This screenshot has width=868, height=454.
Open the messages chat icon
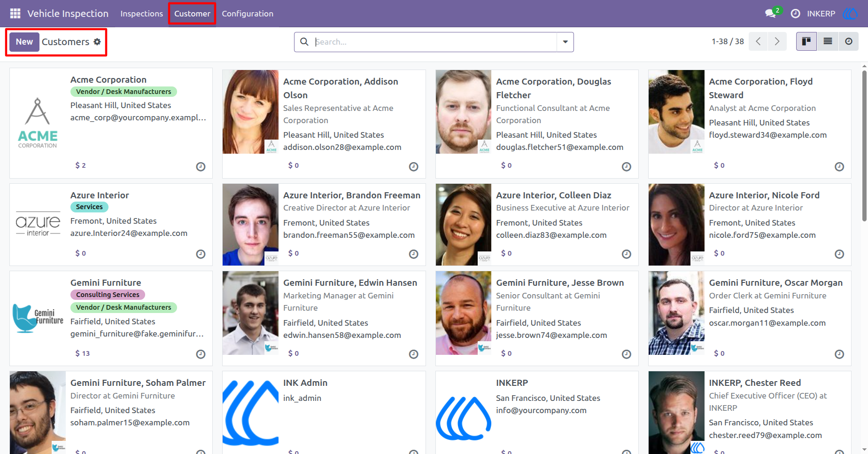pyautogui.click(x=770, y=14)
